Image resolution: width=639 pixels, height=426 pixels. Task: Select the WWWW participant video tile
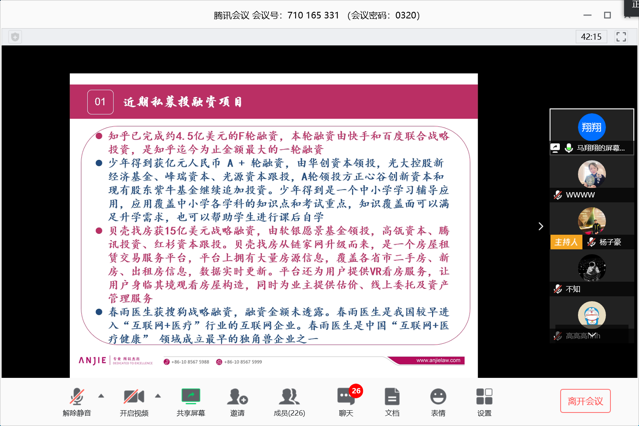tap(591, 178)
